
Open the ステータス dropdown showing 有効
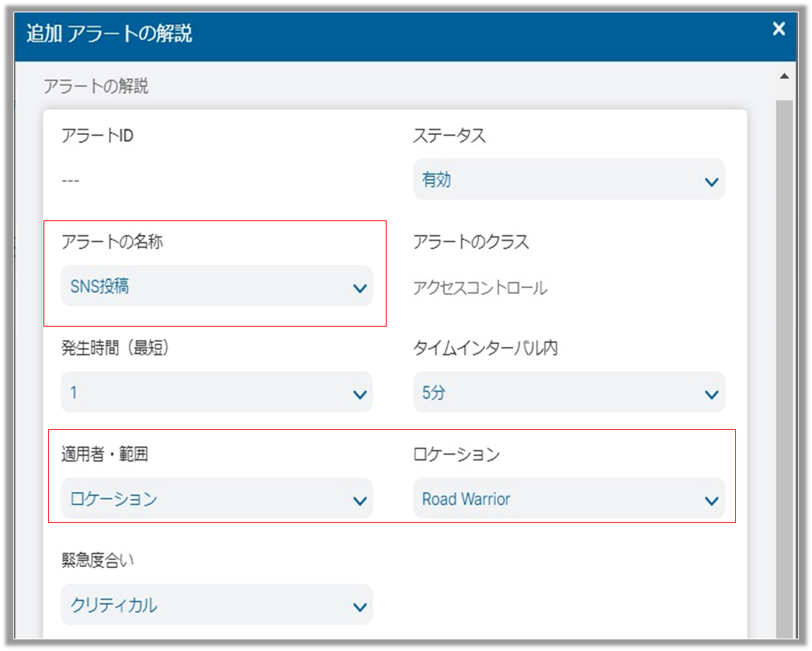point(569,179)
